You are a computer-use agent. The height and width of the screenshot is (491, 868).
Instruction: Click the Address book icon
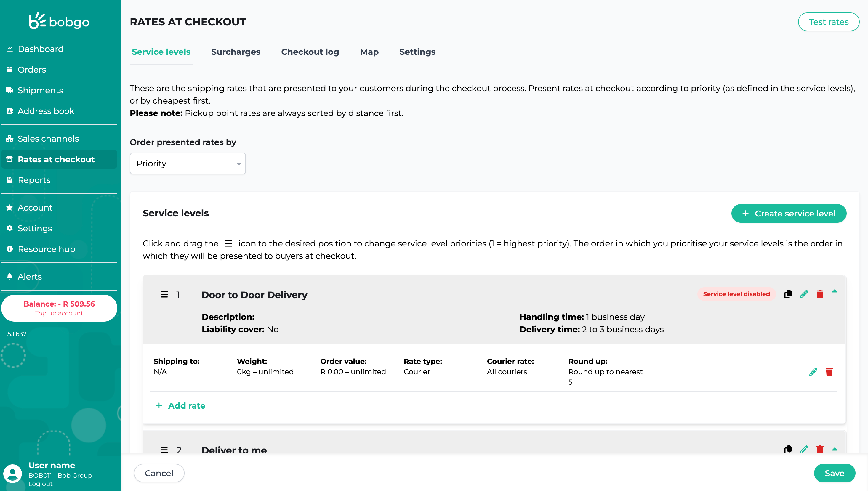click(9, 111)
